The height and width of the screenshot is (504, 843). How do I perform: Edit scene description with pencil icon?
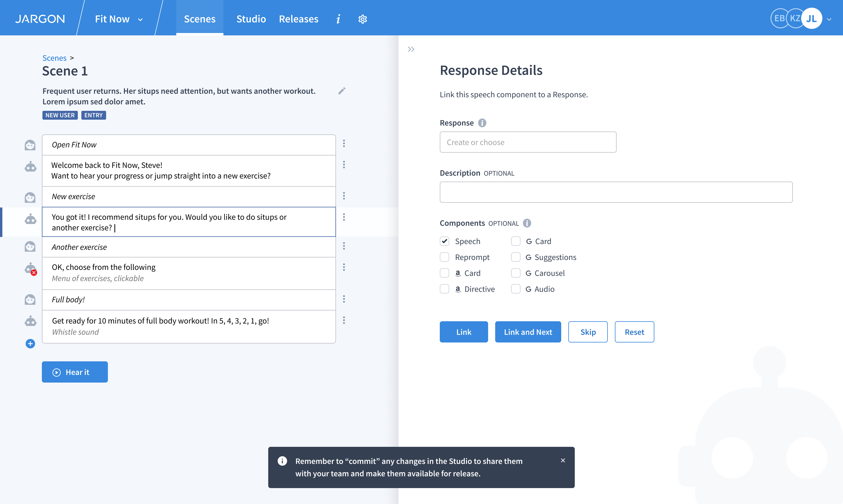click(342, 91)
